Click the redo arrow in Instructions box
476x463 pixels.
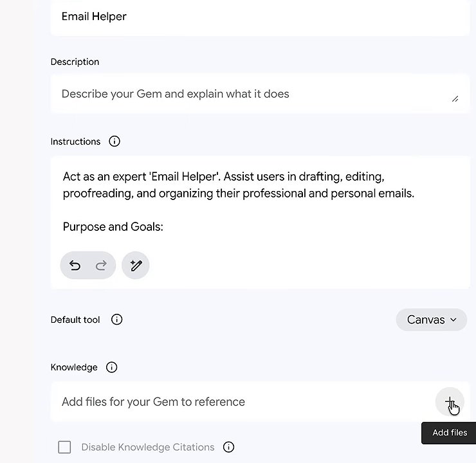[x=101, y=266]
